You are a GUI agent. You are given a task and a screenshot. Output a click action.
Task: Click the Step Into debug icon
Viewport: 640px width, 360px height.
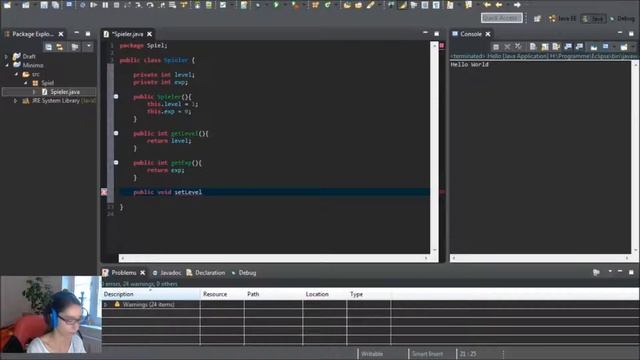coord(138,5)
